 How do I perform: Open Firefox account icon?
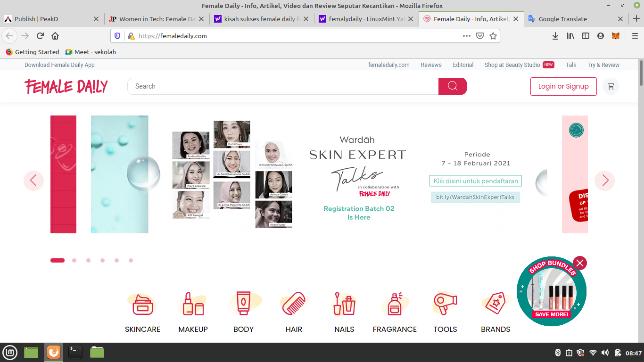[601, 36]
